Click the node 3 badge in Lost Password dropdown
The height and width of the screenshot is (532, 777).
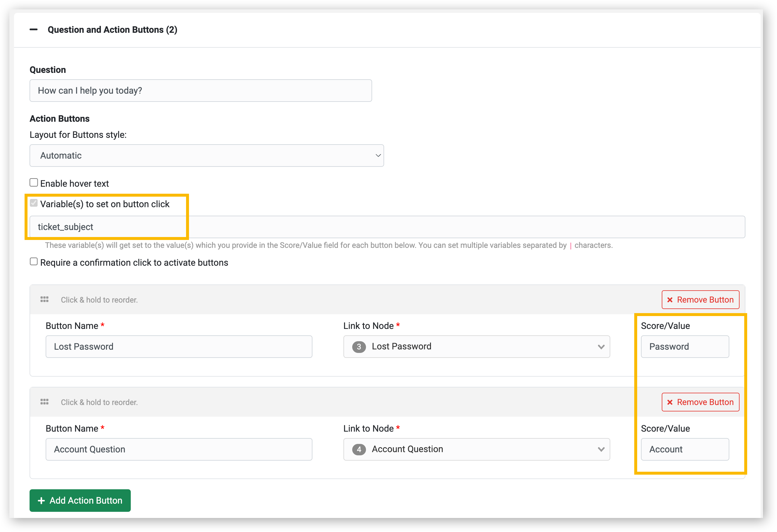tap(359, 347)
